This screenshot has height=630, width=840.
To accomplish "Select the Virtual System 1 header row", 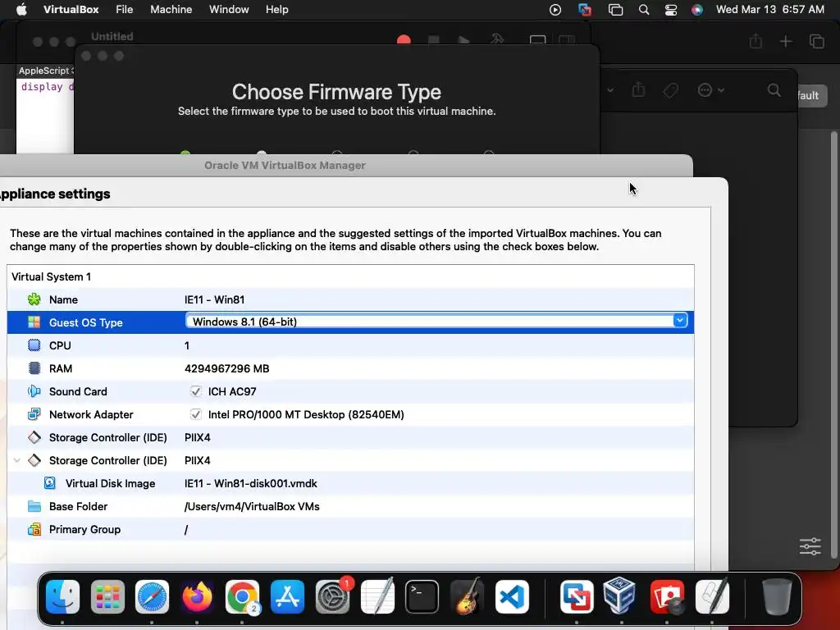I will [x=350, y=276].
